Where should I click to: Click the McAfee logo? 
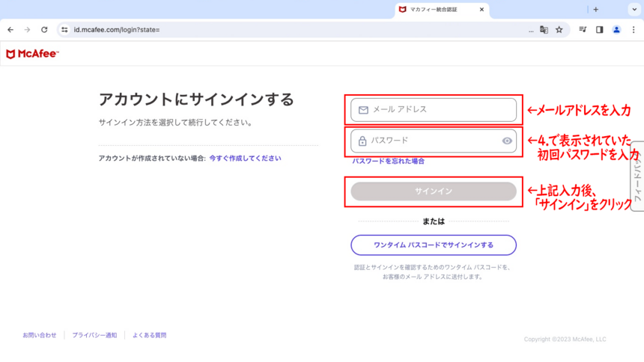(x=32, y=54)
